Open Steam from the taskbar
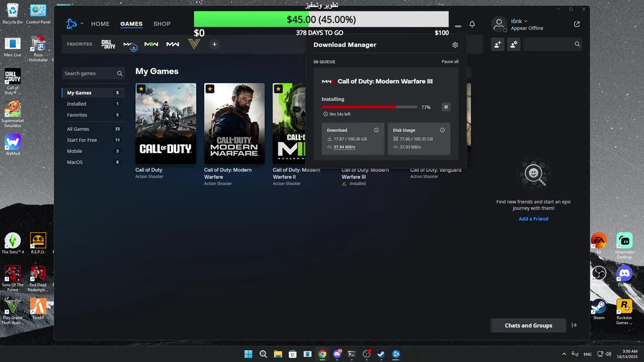This screenshot has height=362, width=644. coord(381,354)
